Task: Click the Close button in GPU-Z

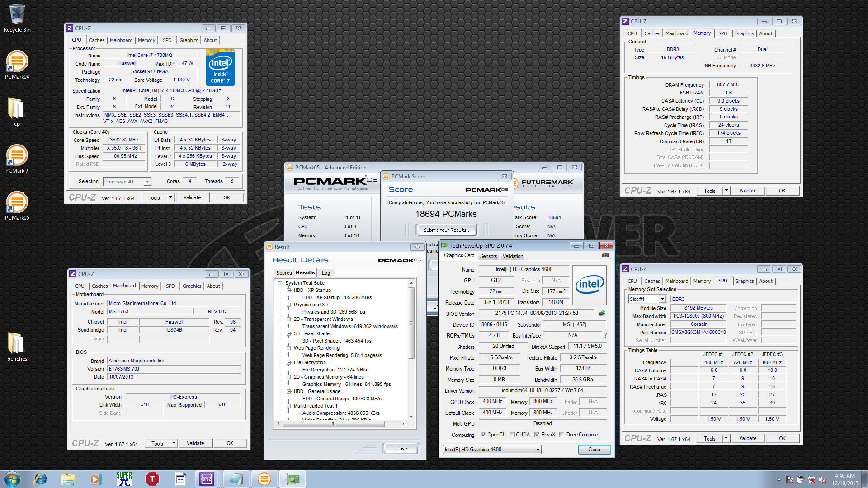Action: click(x=594, y=450)
